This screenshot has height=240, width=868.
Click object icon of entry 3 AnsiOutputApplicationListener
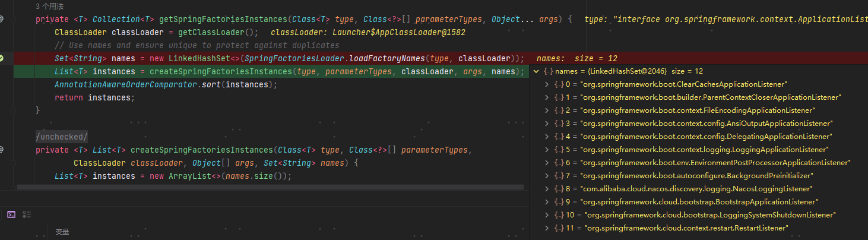559,124
